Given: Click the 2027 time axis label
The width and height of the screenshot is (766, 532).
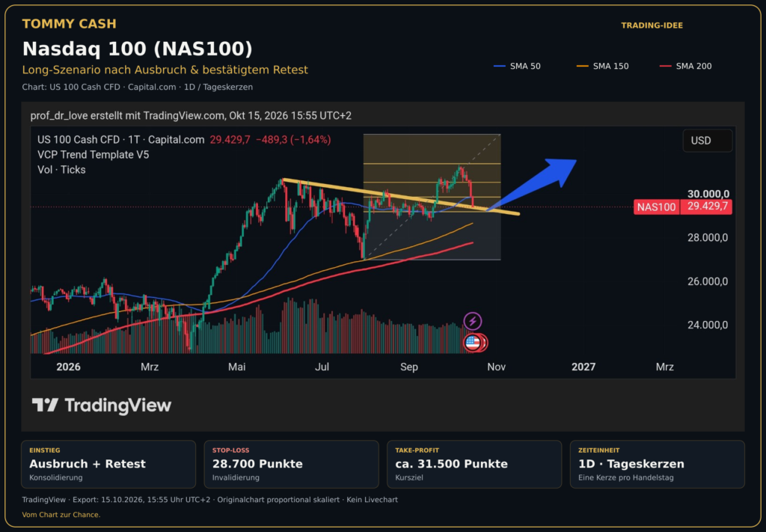Looking at the screenshot, I should 583,367.
